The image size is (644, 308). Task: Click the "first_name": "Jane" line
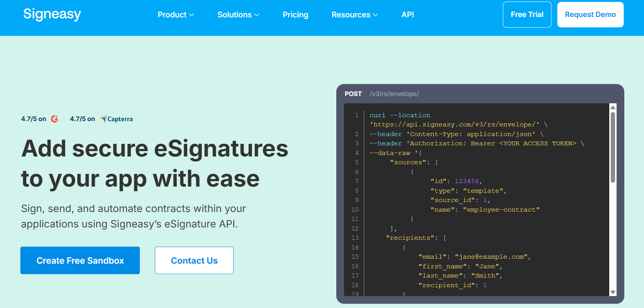[460, 266]
